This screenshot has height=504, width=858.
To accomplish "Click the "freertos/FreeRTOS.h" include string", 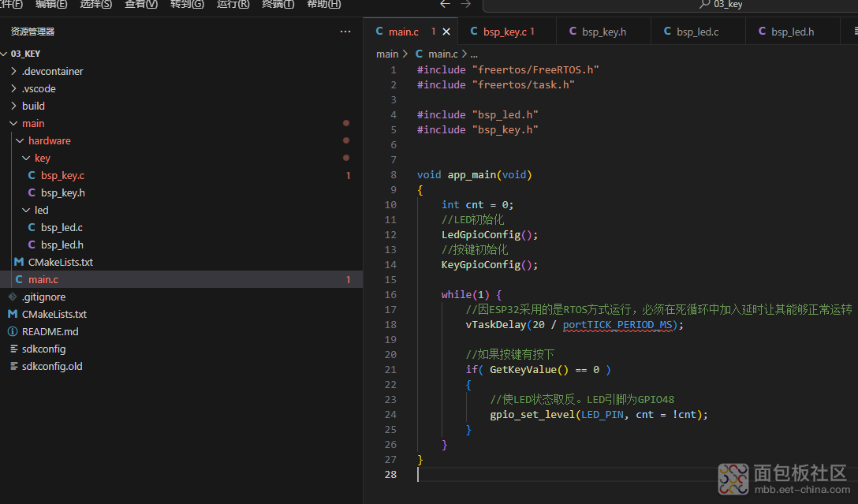I will (535, 70).
